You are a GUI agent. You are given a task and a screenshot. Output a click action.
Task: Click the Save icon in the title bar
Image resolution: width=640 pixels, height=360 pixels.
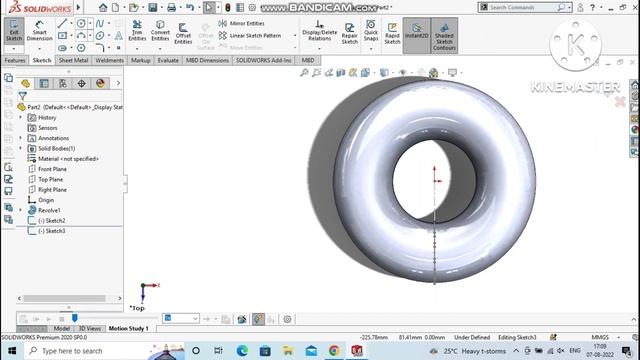[x=153, y=7]
